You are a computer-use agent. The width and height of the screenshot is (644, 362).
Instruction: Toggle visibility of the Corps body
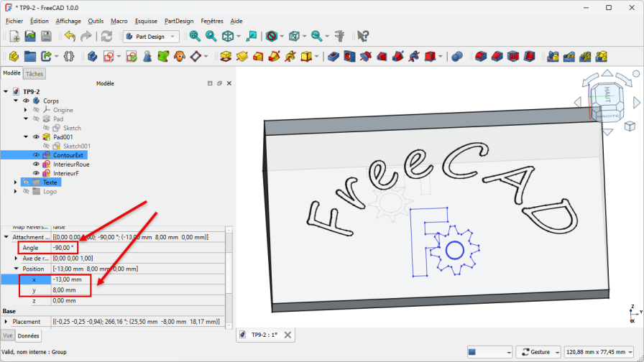coord(27,101)
